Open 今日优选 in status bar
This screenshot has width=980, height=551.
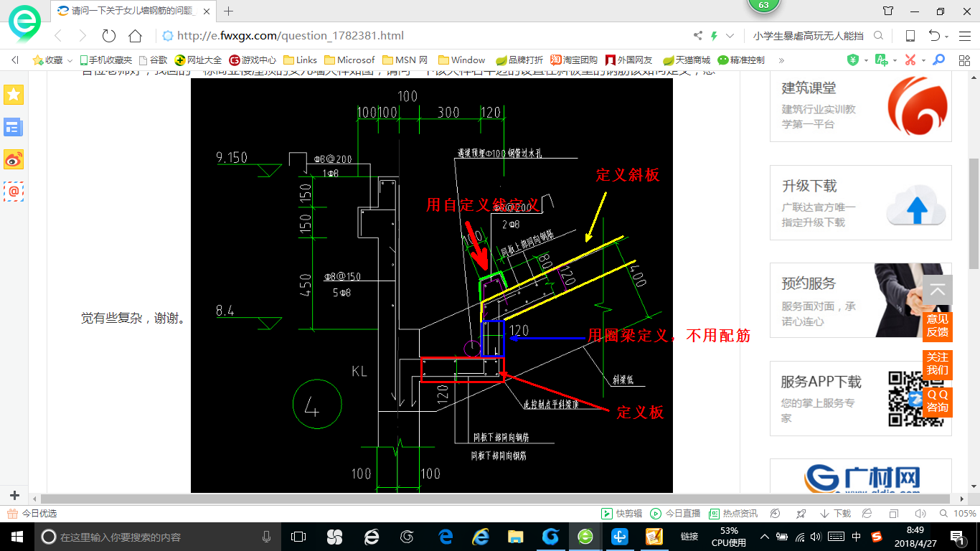[x=32, y=514]
